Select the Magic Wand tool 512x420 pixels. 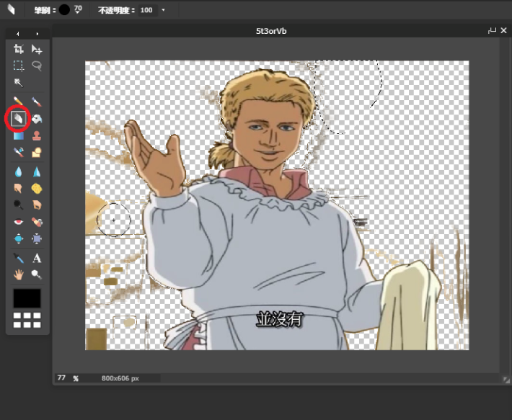click(x=18, y=82)
